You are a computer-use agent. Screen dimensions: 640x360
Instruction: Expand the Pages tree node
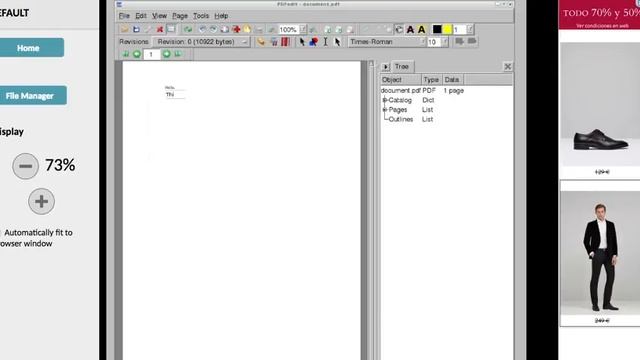(x=384, y=110)
